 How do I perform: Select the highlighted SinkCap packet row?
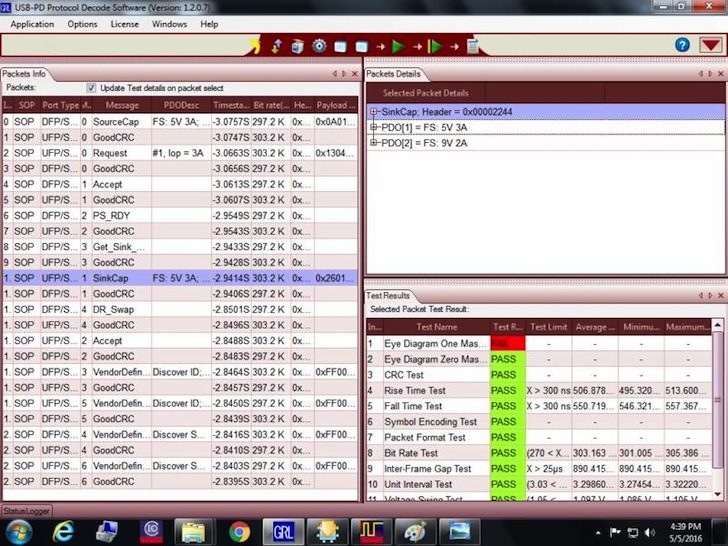pos(180,278)
